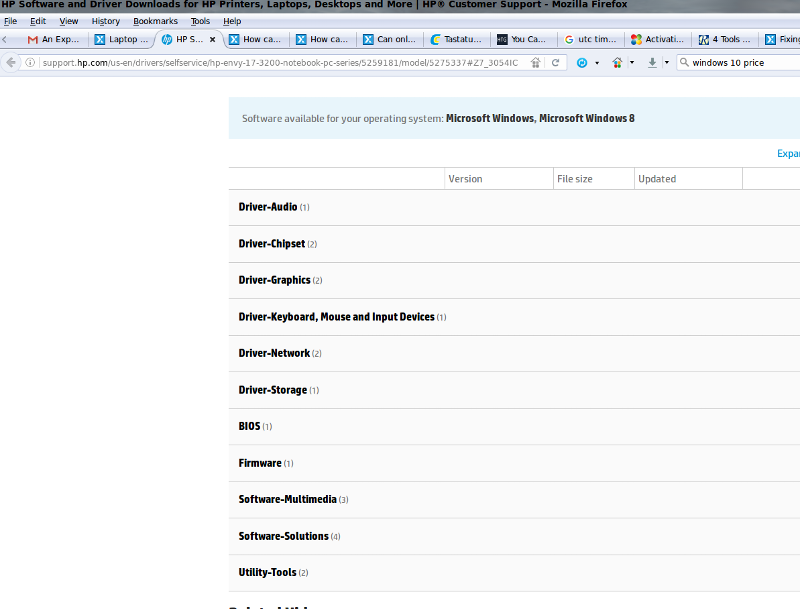Image resolution: width=800 pixels, height=609 pixels.
Task: Switch to the 'Fixing' tab
Action: pyautogui.click(x=781, y=39)
